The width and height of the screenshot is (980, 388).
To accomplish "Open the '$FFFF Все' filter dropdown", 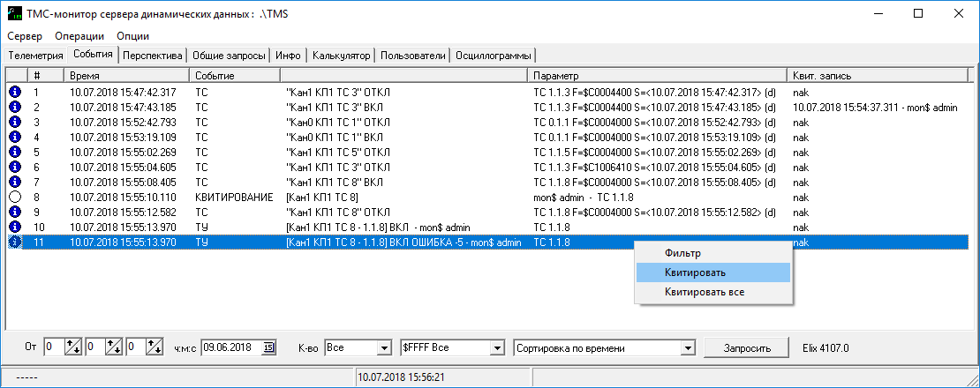I will (x=496, y=347).
